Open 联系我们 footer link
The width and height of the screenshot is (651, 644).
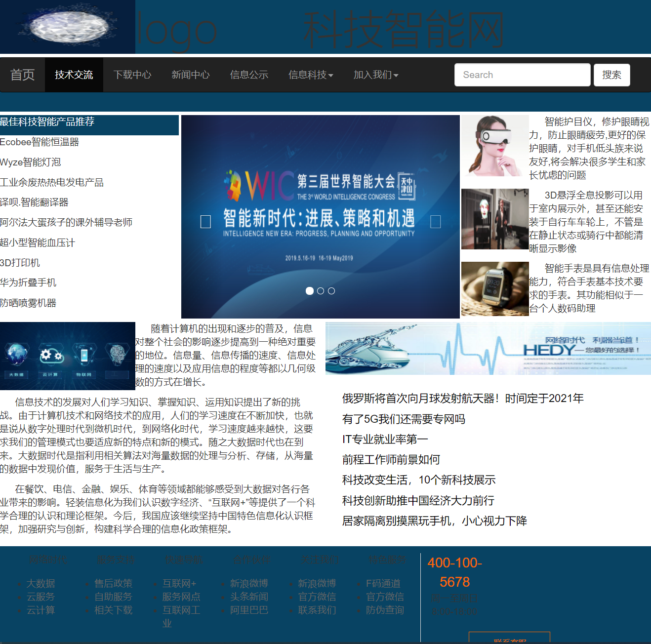(317, 610)
